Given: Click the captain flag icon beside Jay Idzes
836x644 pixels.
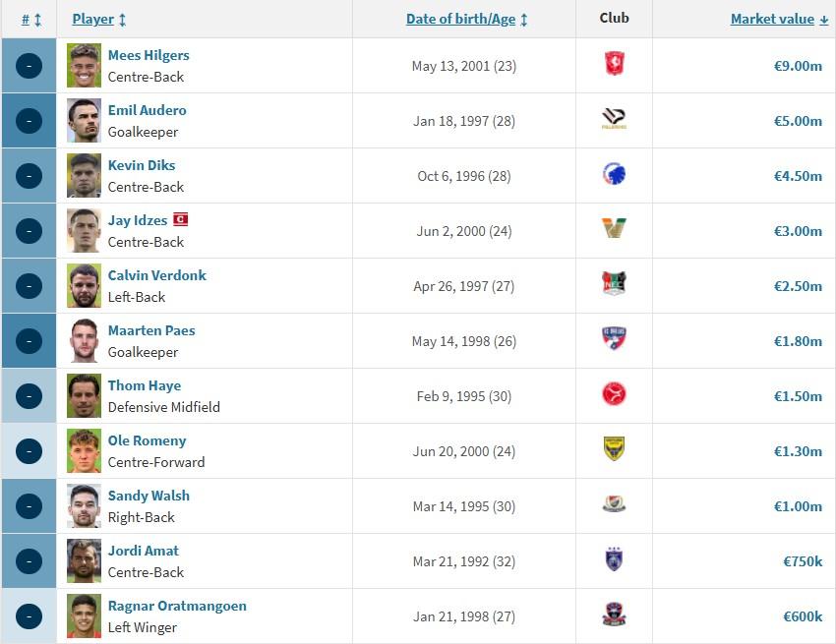Looking at the screenshot, I should (181, 219).
